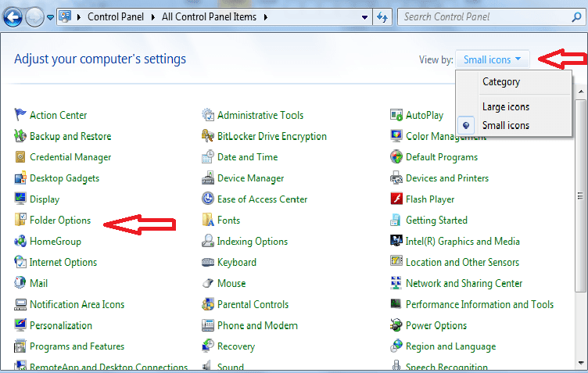Image resolution: width=588 pixels, height=373 pixels.
Task: Open the Folder Options icon
Action: [20, 220]
